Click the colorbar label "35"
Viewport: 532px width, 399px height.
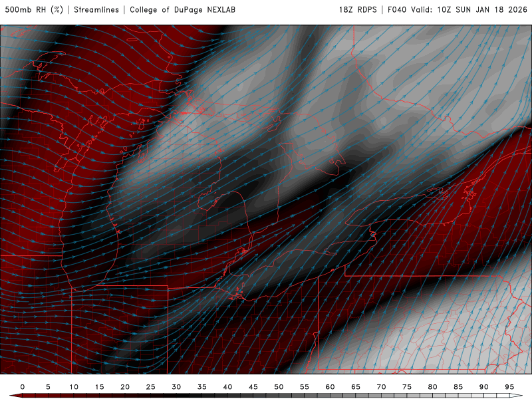click(202, 387)
